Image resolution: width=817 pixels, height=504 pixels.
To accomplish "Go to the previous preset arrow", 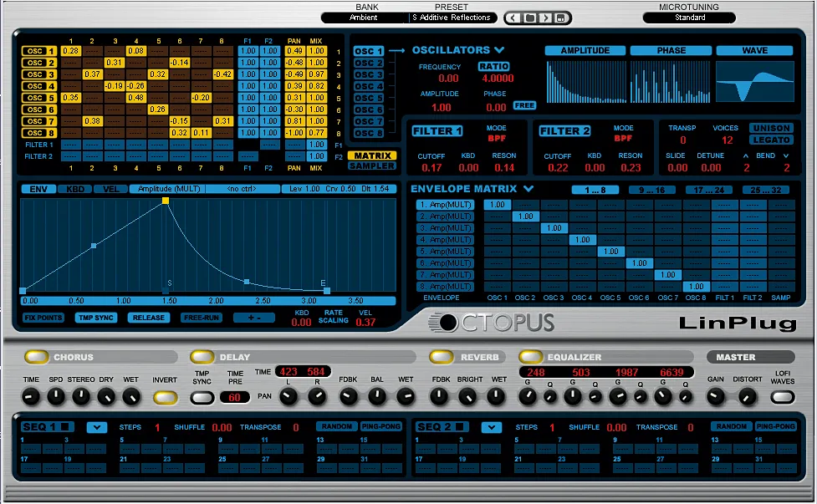I will tap(513, 18).
